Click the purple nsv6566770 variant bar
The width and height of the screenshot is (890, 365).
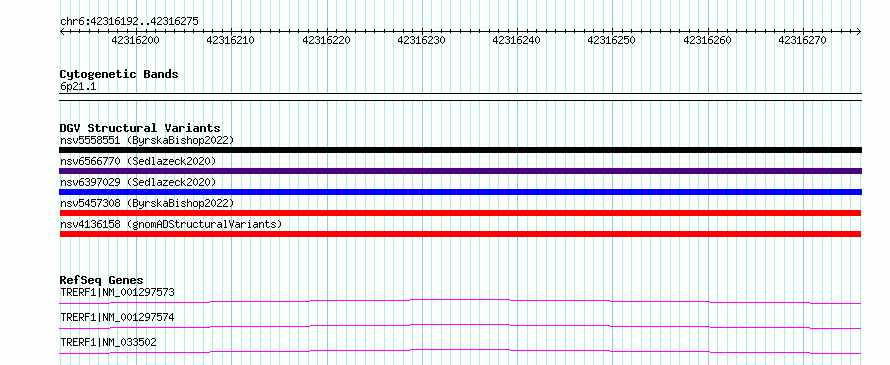[x=460, y=171]
